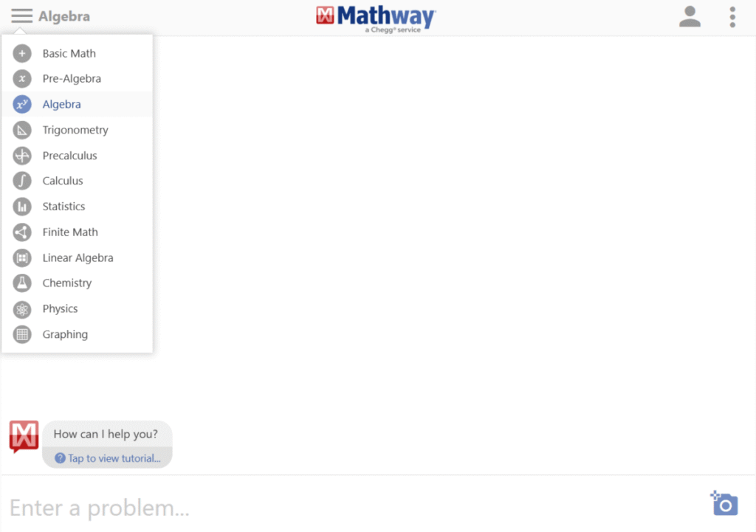This screenshot has height=532, width=756.
Task: Click the highlighted Algebra menu item
Action: 77,104
